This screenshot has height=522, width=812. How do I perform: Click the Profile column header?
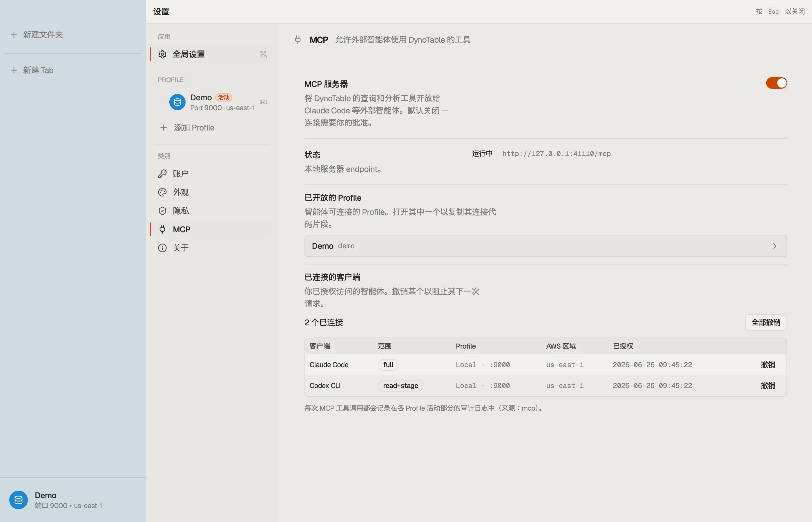coord(466,346)
